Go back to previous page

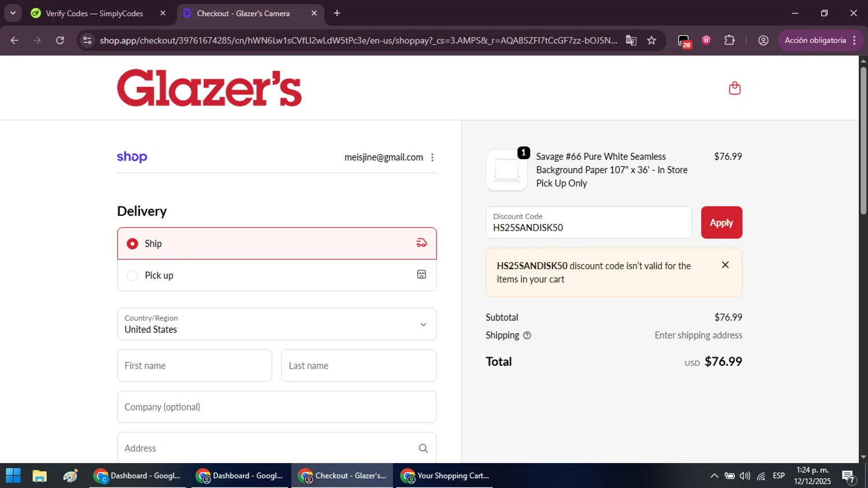[x=14, y=41]
